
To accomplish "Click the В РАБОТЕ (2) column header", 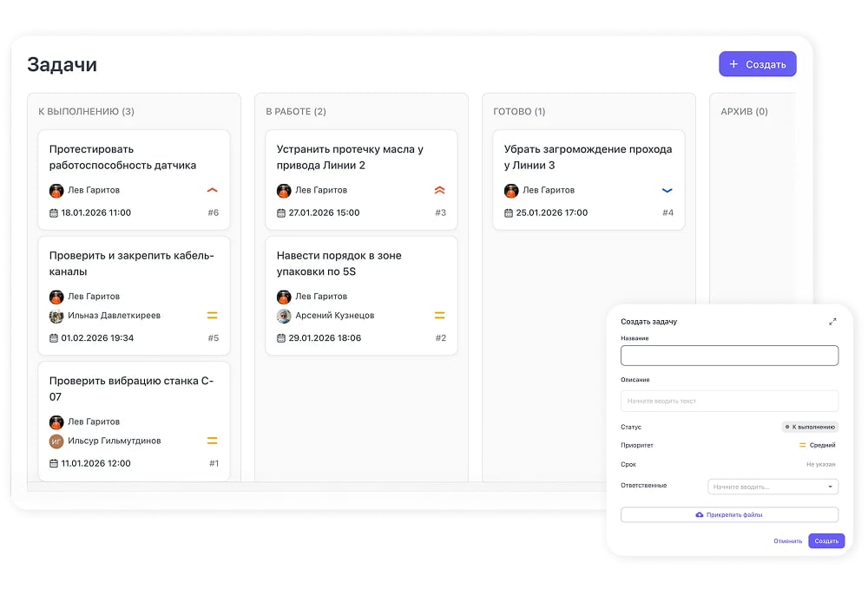I will [296, 112].
